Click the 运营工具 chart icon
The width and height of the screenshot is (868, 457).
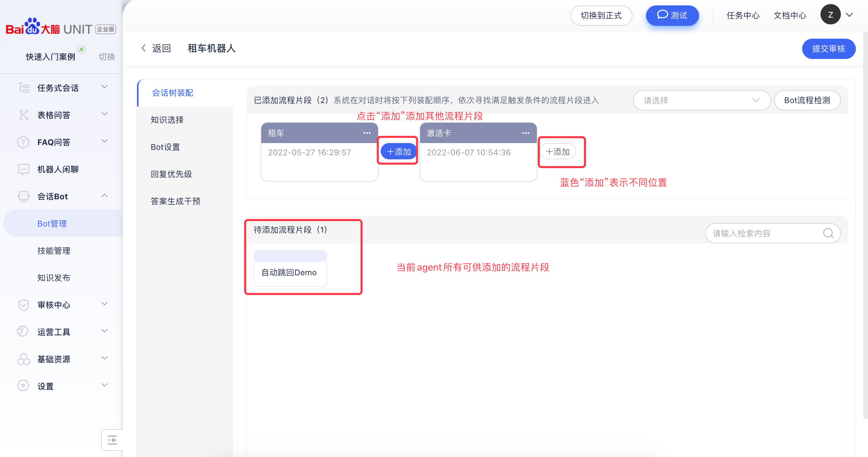click(x=23, y=331)
